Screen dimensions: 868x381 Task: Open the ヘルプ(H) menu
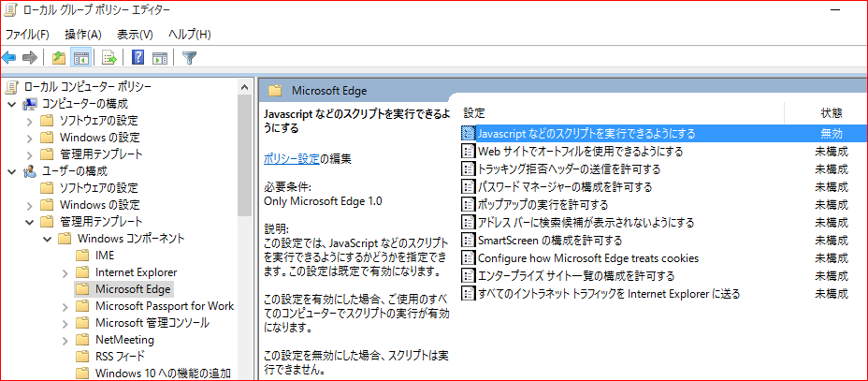(189, 35)
